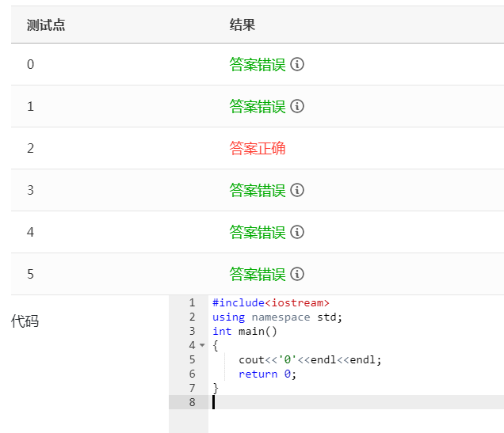Click 答案错误 result for test point 4
The image size is (504, 433).
point(257,232)
